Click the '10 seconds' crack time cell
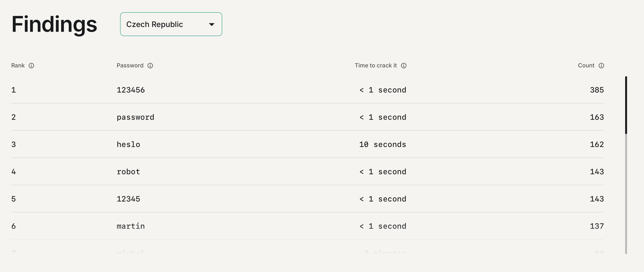 click(x=382, y=145)
